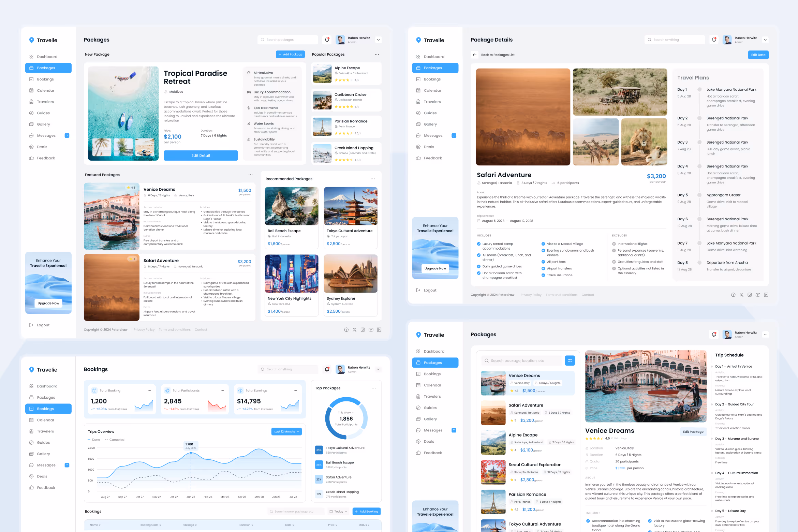The width and height of the screenshot is (798, 532).
Task: Toggle the Travel insurance included checkmark
Action: 543,275
